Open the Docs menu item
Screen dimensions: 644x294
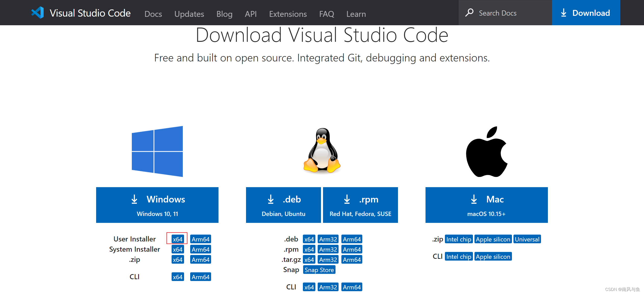tap(153, 14)
